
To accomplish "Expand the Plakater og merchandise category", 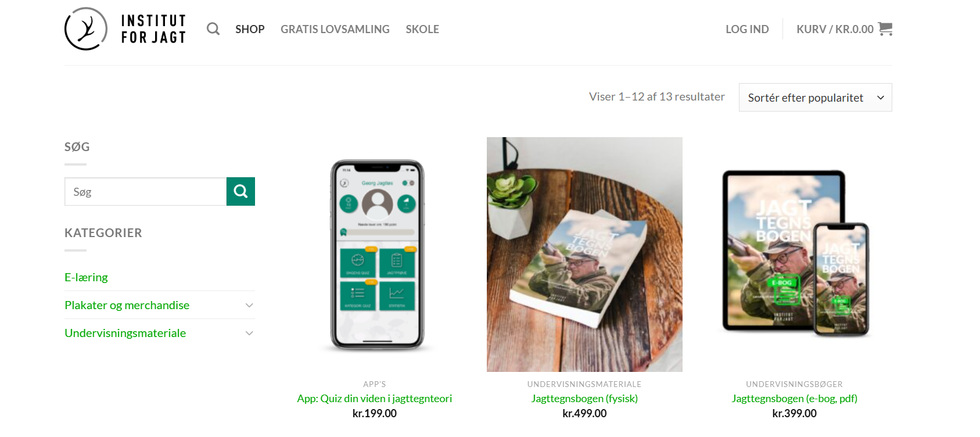I will click(249, 305).
